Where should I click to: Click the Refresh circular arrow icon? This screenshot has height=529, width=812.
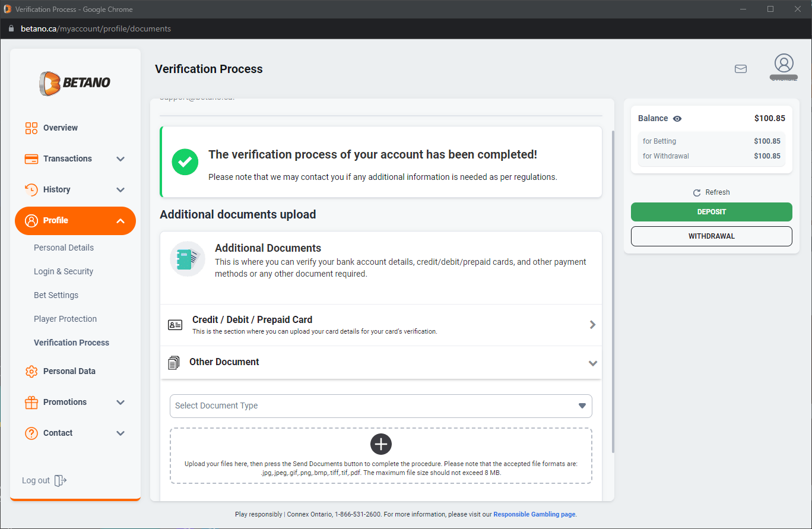pos(697,192)
